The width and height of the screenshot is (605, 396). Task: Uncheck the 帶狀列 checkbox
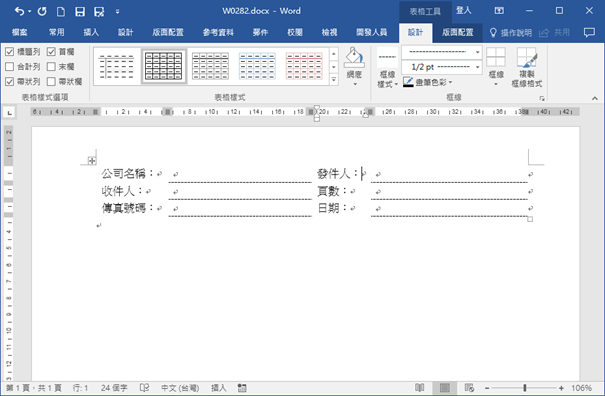(x=9, y=81)
